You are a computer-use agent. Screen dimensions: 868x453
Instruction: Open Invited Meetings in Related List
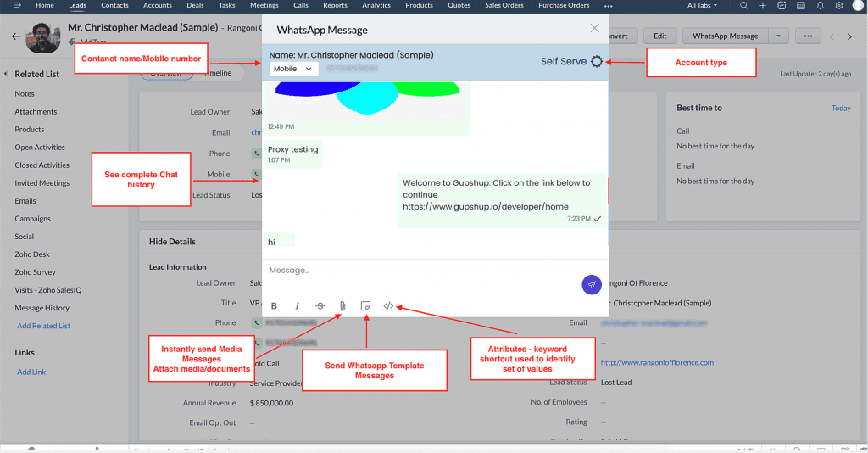point(42,182)
